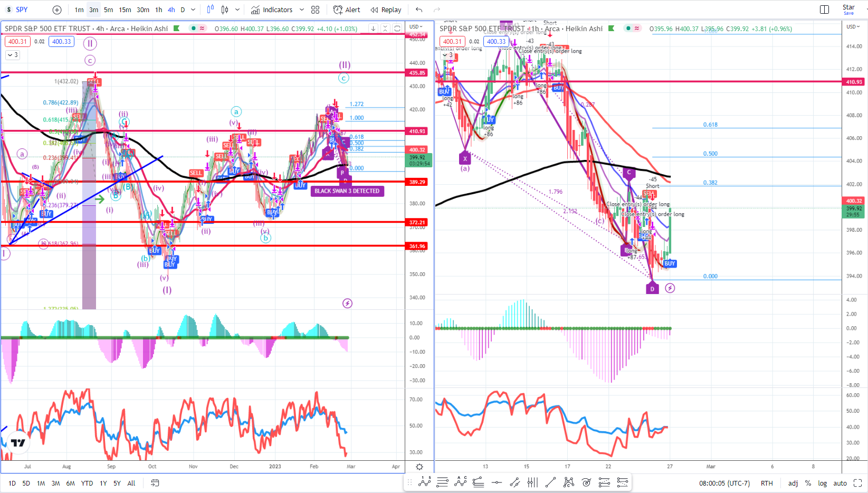This screenshot has width=868, height=493.
Task: Select the Fib retracement tool
Action: click(x=479, y=482)
